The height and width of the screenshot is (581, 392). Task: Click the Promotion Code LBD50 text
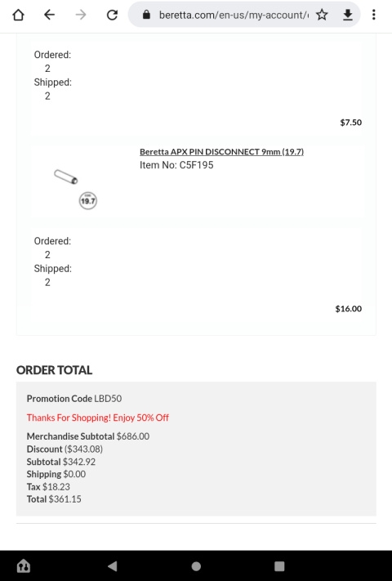pyautogui.click(x=74, y=398)
